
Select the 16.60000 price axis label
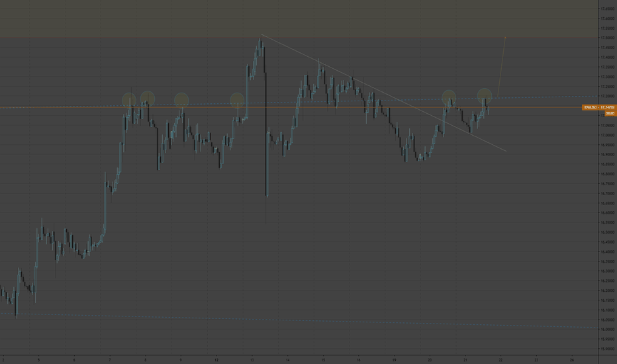[608, 212]
